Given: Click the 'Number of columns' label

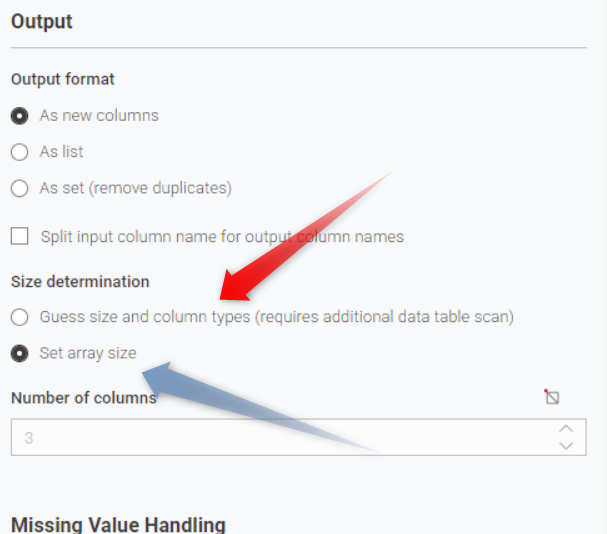Looking at the screenshot, I should click(83, 397).
